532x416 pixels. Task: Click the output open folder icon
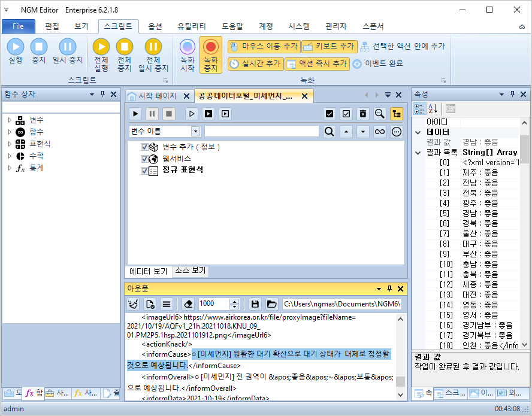point(272,304)
